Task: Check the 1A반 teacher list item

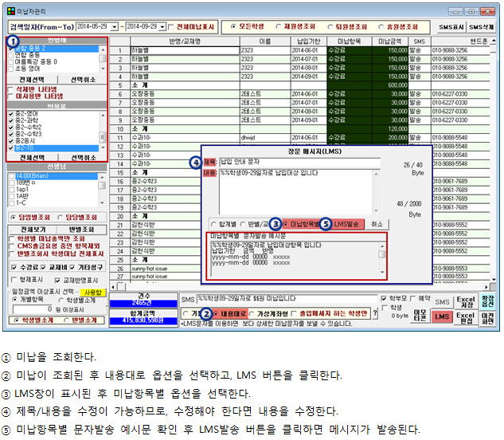Action: coord(12,196)
